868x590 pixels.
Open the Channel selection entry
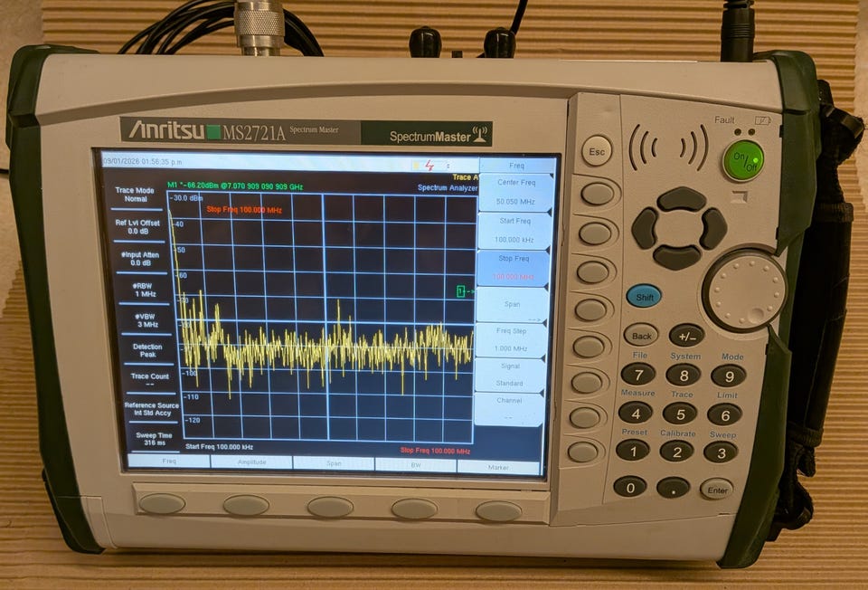click(508, 408)
